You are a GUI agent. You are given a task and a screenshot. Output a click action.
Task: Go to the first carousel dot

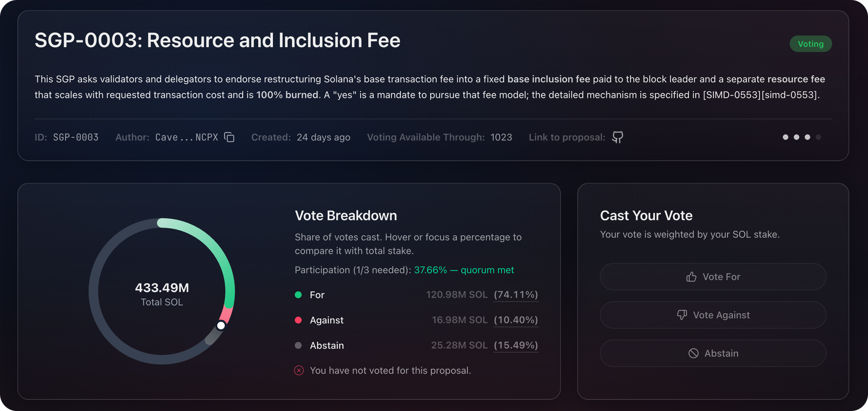click(786, 137)
